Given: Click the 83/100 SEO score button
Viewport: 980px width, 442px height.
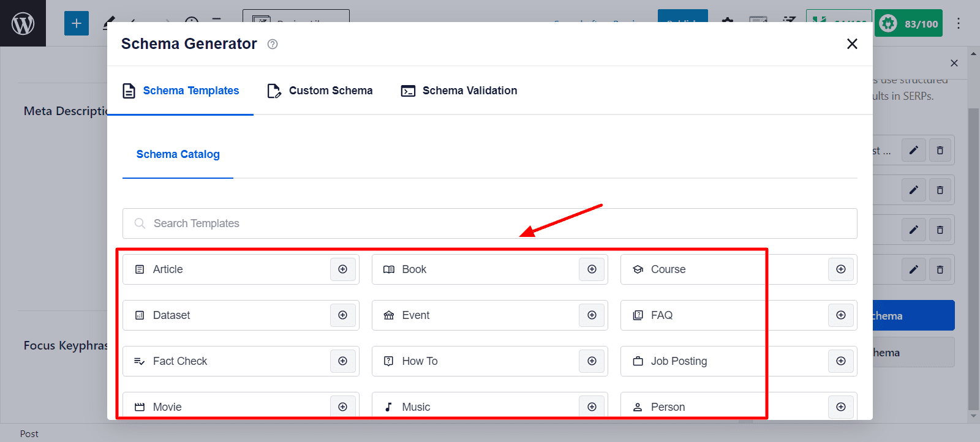Looking at the screenshot, I should point(908,23).
